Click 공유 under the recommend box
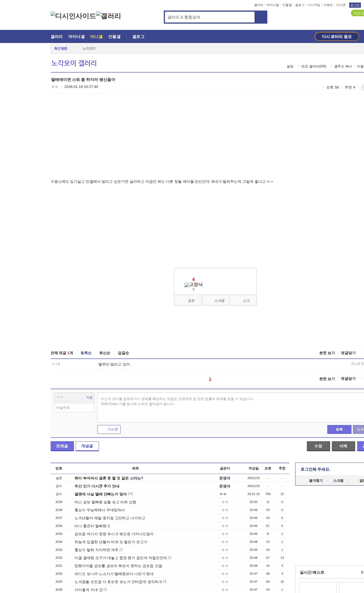This screenshot has height=593, width=364. tap(188, 300)
